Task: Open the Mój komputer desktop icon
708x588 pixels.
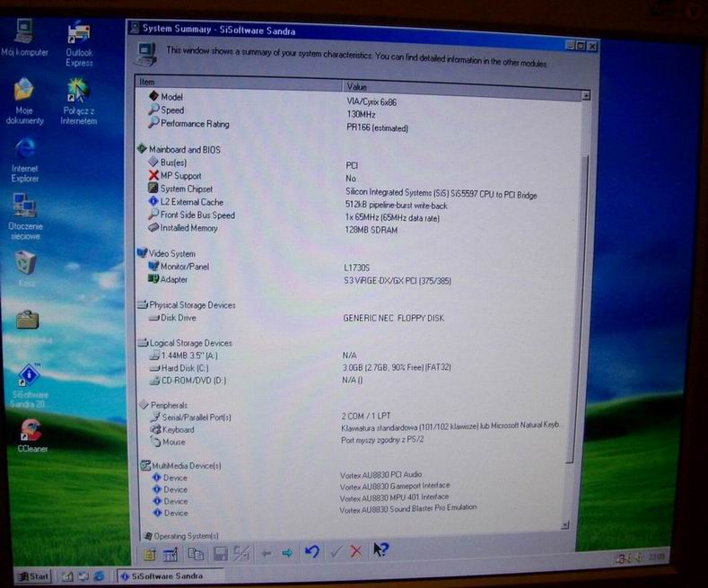Action: pyautogui.click(x=24, y=38)
